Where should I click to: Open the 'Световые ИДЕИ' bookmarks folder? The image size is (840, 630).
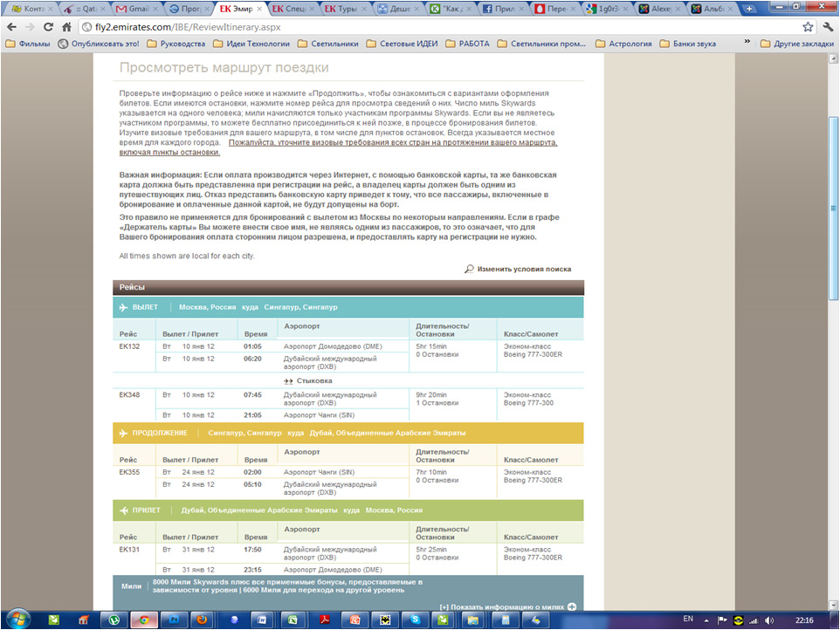pos(403,44)
